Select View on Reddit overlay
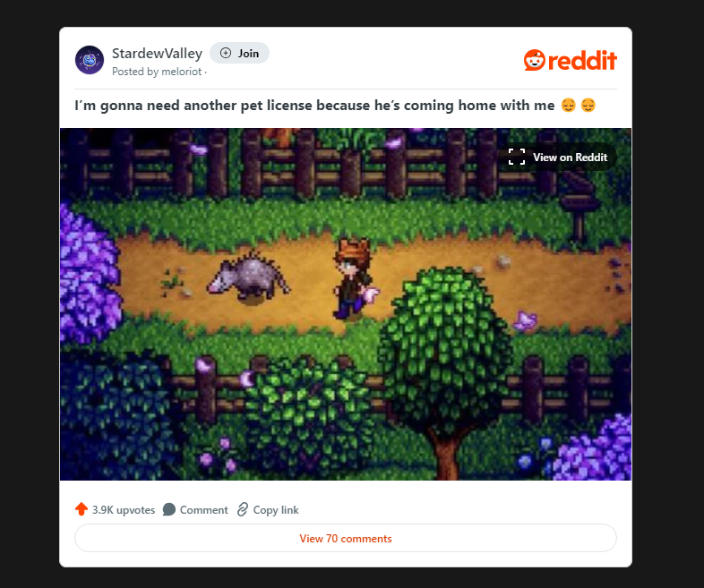This screenshot has height=588, width=704. coord(558,157)
